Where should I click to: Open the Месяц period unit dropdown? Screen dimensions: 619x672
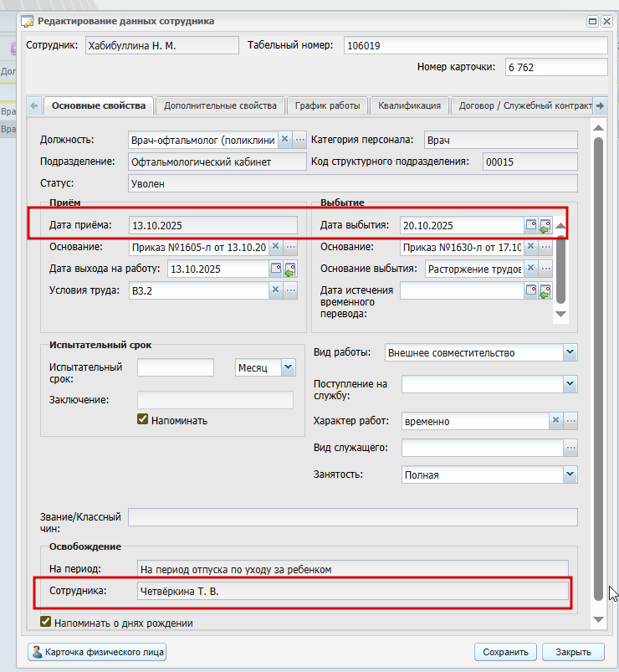[289, 367]
